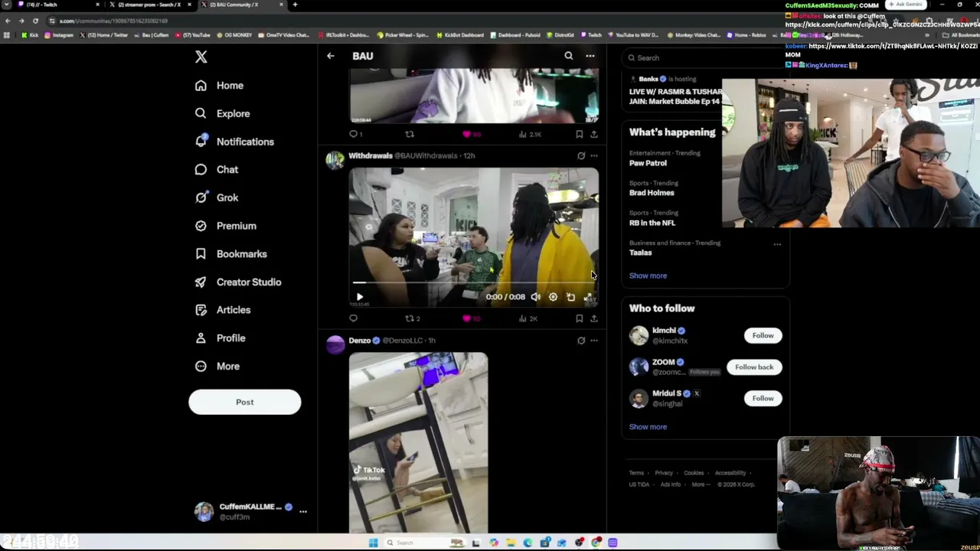Enter fullscreen on Withdrawals video
Image resolution: width=980 pixels, height=551 pixels.
pos(588,297)
